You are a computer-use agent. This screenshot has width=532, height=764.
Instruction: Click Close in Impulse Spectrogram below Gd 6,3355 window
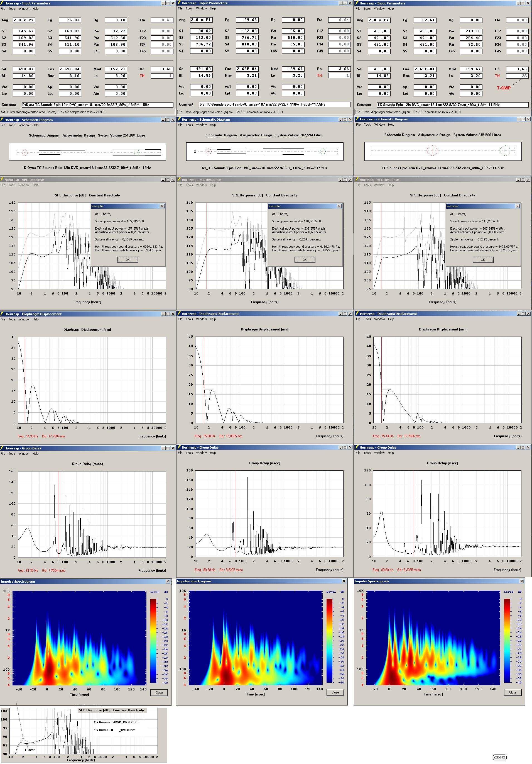pyautogui.click(x=513, y=692)
